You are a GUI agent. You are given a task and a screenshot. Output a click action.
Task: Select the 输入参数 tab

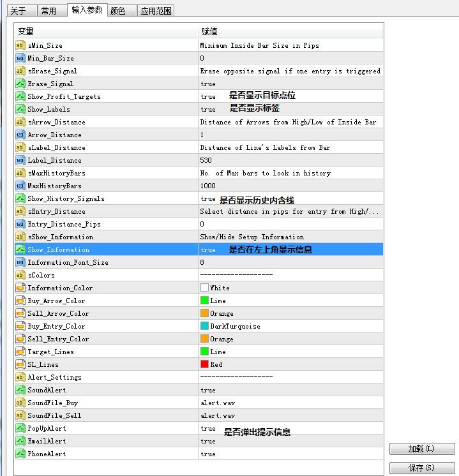87,10
